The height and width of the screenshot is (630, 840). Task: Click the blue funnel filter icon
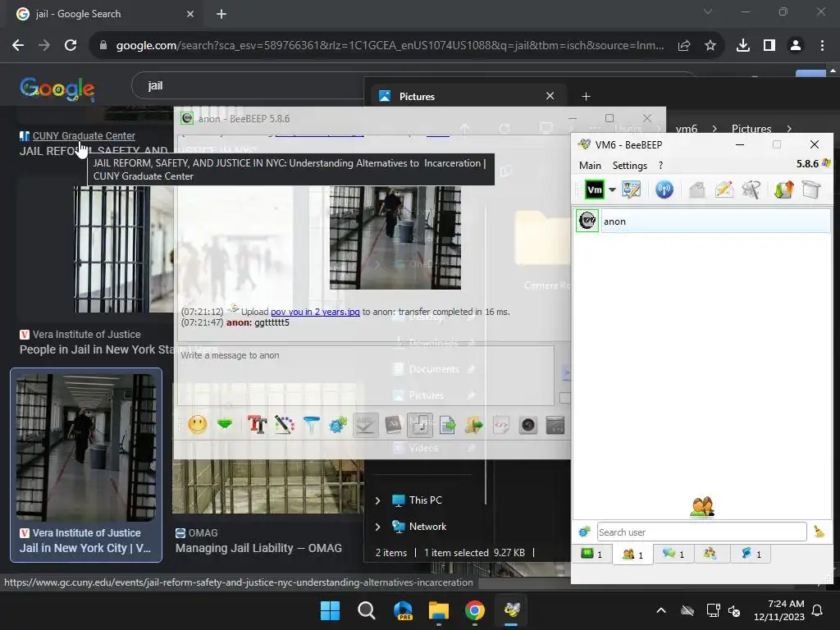pyautogui.click(x=312, y=425)
